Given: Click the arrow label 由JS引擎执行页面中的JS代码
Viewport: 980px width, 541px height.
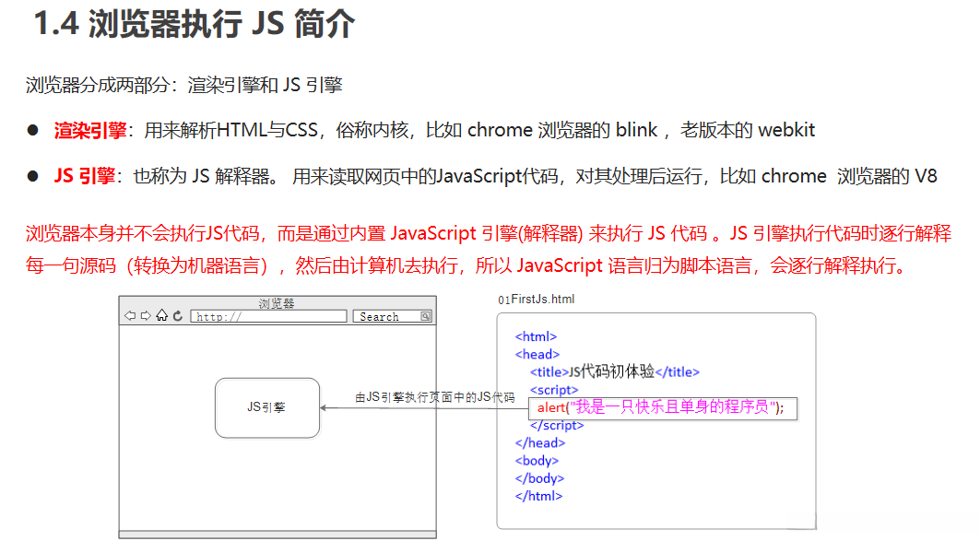Looking at the screenshot, I should point(435,396).
